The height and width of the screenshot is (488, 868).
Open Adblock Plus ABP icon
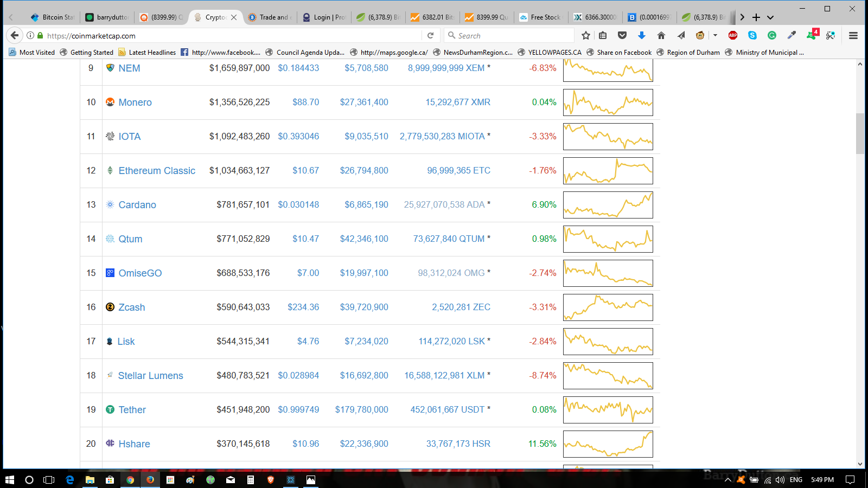[733, 35]
